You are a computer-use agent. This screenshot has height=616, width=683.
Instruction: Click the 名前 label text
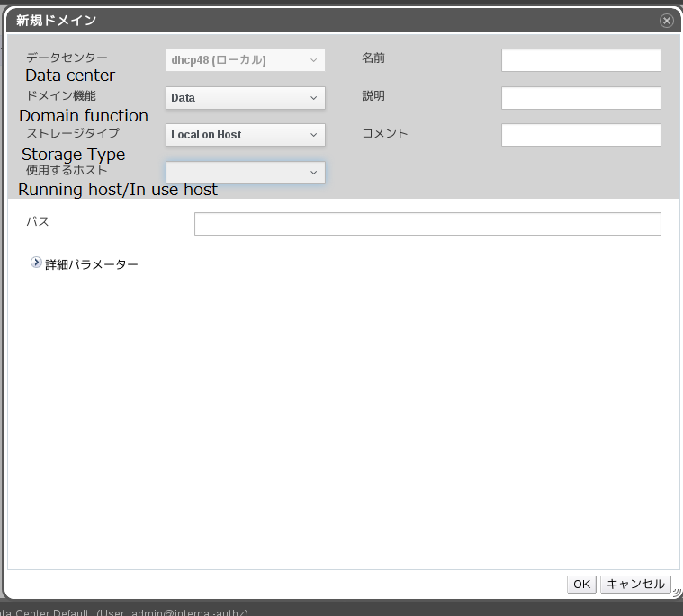[x=373, y=58]
